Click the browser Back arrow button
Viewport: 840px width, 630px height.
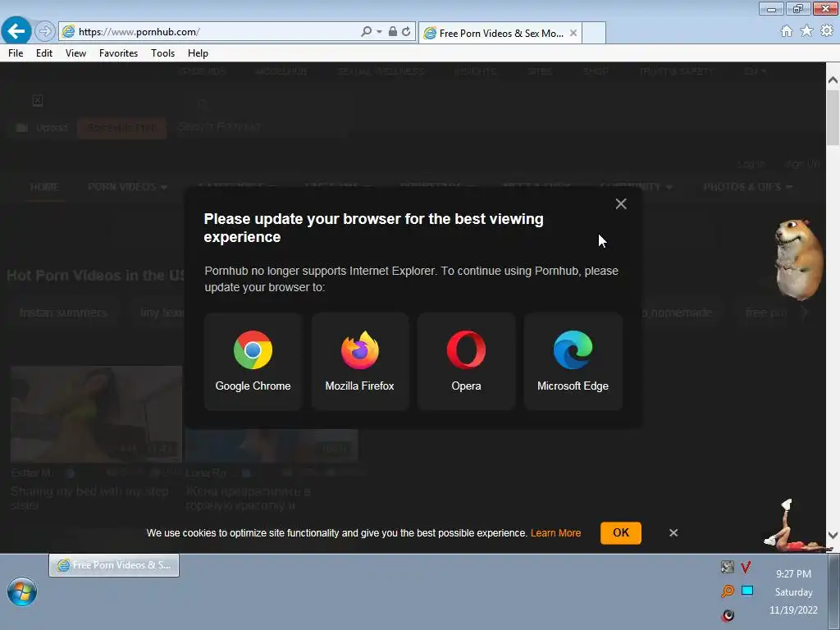click(16, 30)
